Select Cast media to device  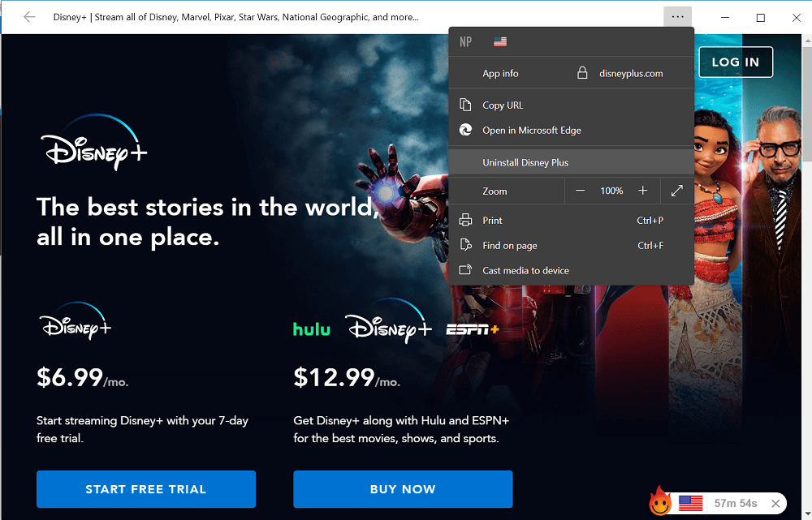point(571,270)
